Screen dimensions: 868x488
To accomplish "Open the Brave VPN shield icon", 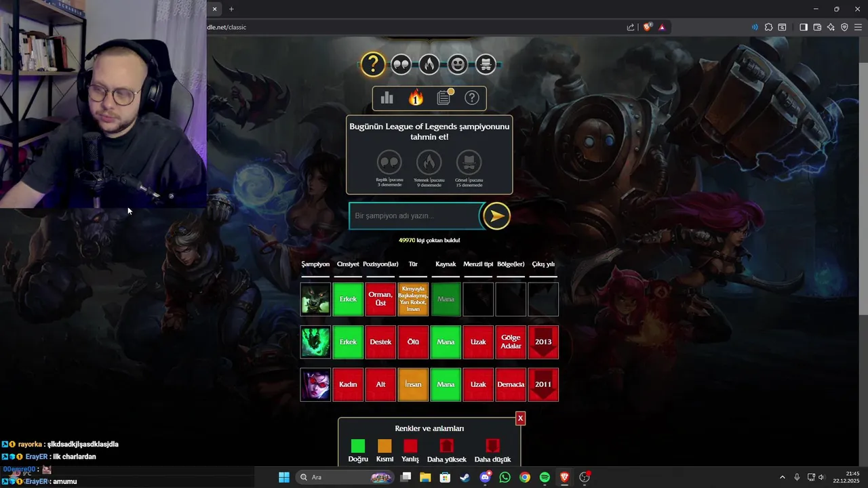I will (844, 27).
